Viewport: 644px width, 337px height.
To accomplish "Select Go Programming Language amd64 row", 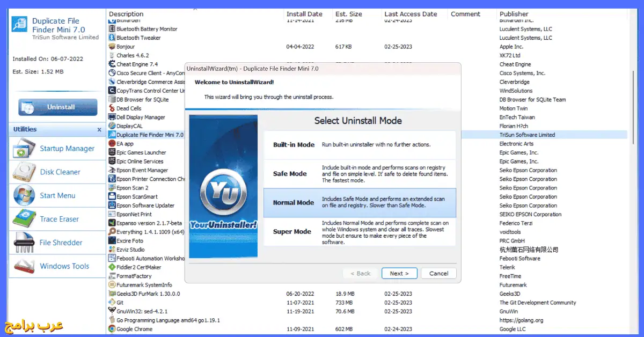I will [x=367, y=320].
